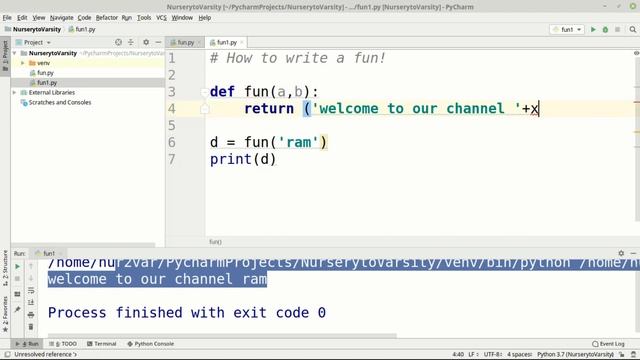Toggle the Structure side tab
640x360 pixels.
point(5,268)
